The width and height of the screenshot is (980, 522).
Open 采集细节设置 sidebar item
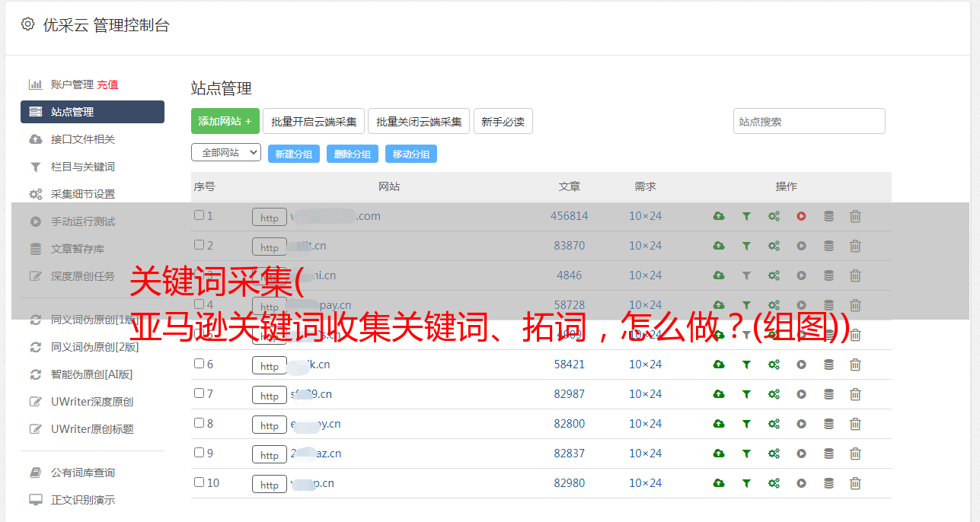83,194
